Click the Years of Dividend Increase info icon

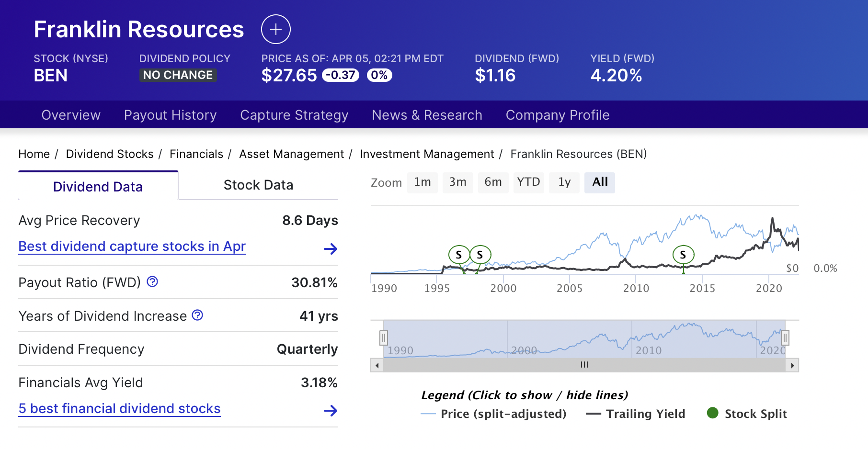pyautogui.click(x=196, y=315)
